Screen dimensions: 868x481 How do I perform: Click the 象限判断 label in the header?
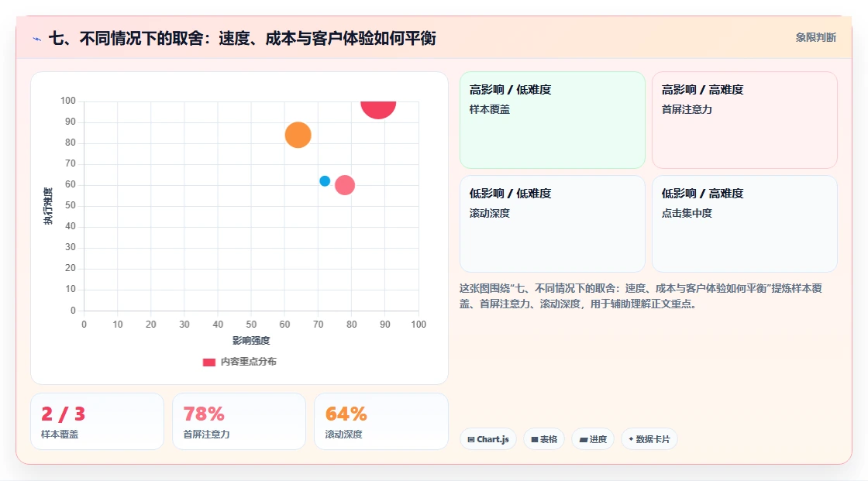tap(815, 38)
